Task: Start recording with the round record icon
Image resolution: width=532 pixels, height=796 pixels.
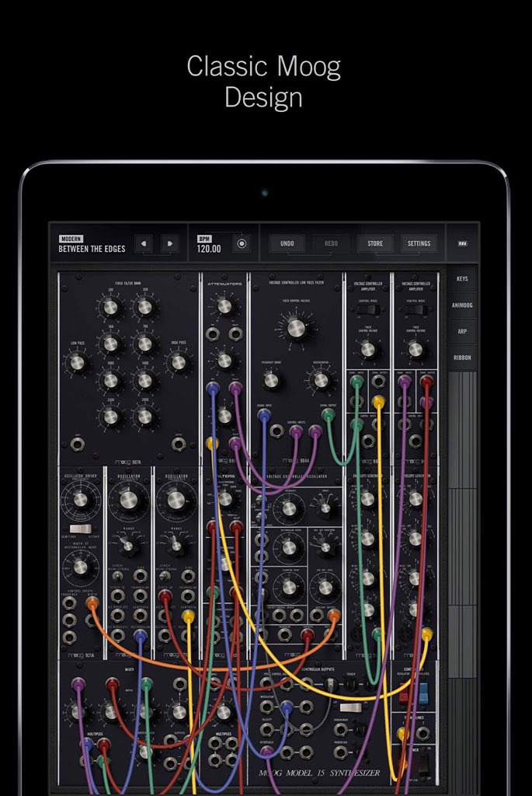Action: pyautogui.click(x=242, y=243)
